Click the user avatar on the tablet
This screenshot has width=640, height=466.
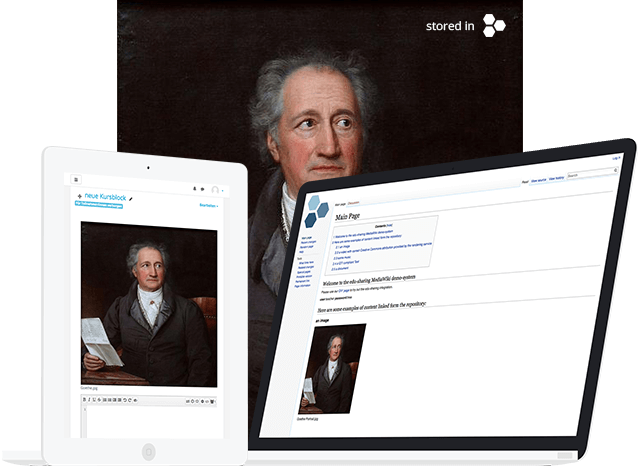(x=215, y=190)
